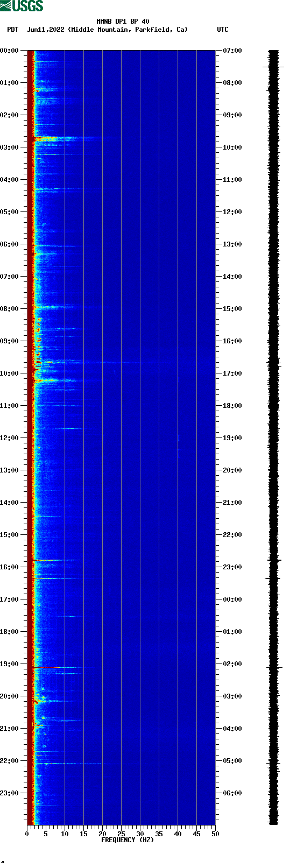Viewport: 297px width, 868px height.
Task: Click the '0' frequency axis label
Action: (27, 834)
